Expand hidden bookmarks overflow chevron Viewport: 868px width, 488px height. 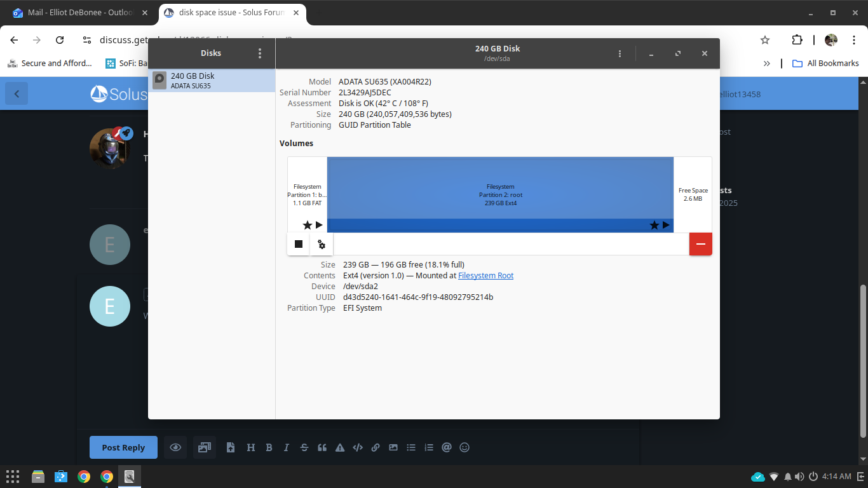[x=767, y=64]
